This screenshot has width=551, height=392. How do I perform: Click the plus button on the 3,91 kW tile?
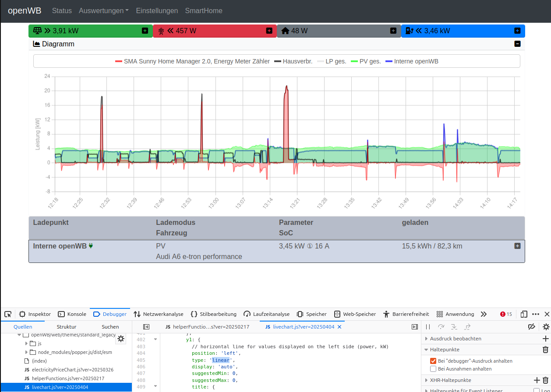pos(145,31)
